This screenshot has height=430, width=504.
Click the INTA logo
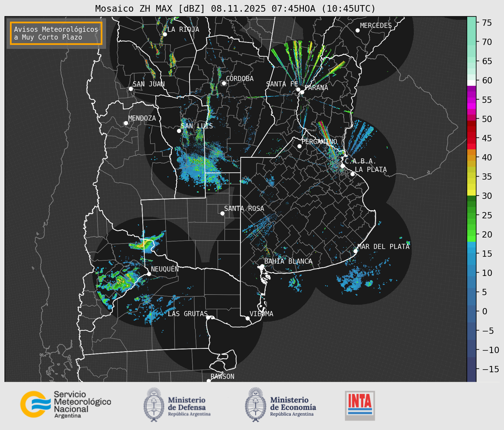tap(360, 405)
